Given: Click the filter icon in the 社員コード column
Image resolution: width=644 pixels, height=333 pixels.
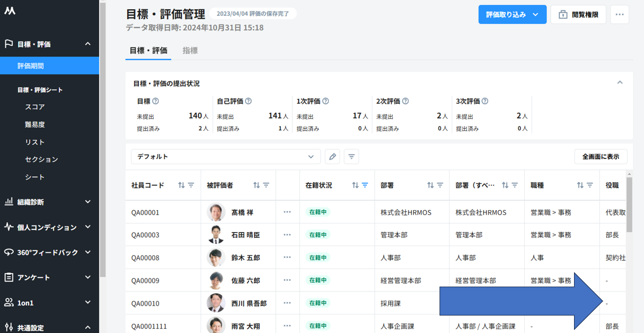Looking at the screenshot, I should (191, 186).
